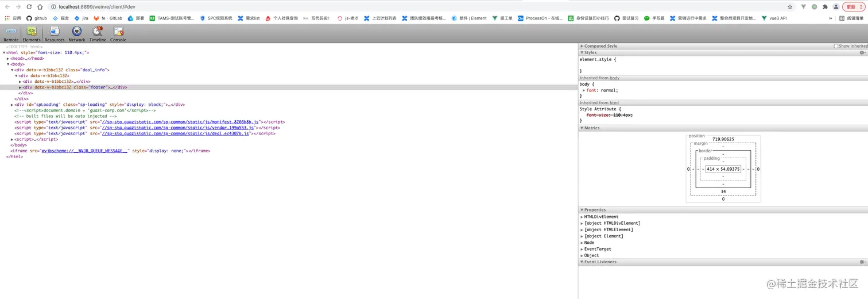Open the Network panel
Viewport: 868px width, 299px height.
[77, 34]
